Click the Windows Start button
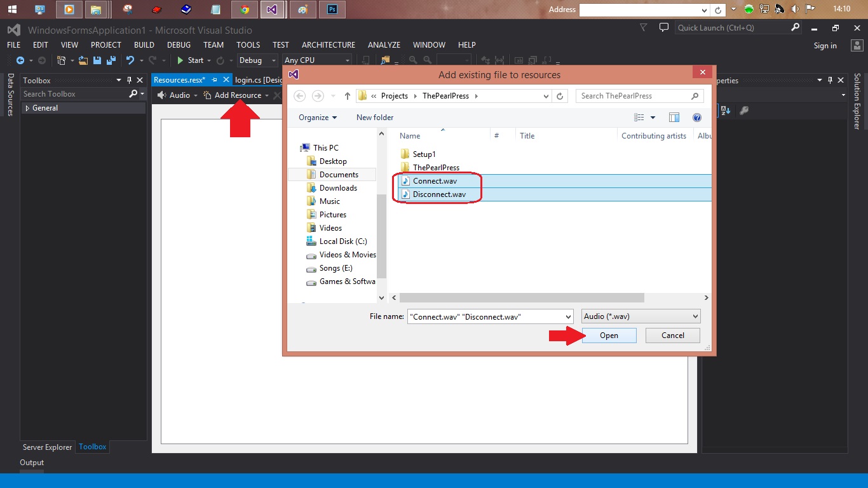The width and height of the screenshot is (868, 488). tap(12, 10)
